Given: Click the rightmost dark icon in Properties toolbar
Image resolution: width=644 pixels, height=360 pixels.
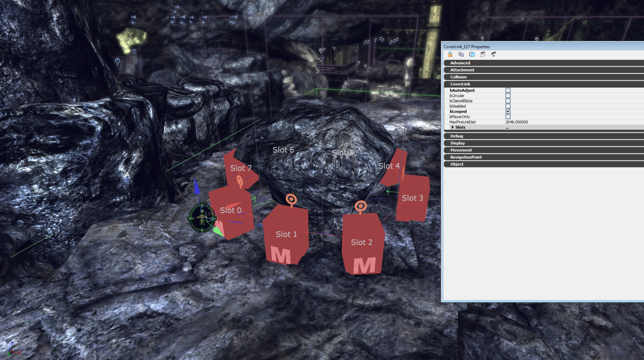Looking at the screenshot, I should coord(493,54).
